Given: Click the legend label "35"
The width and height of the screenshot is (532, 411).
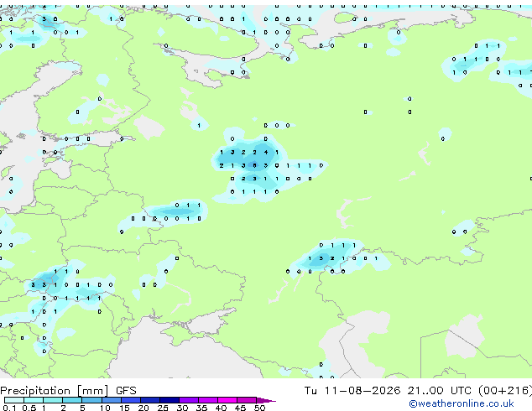Looking at the screenshot, I should click(x=201, y=408).
